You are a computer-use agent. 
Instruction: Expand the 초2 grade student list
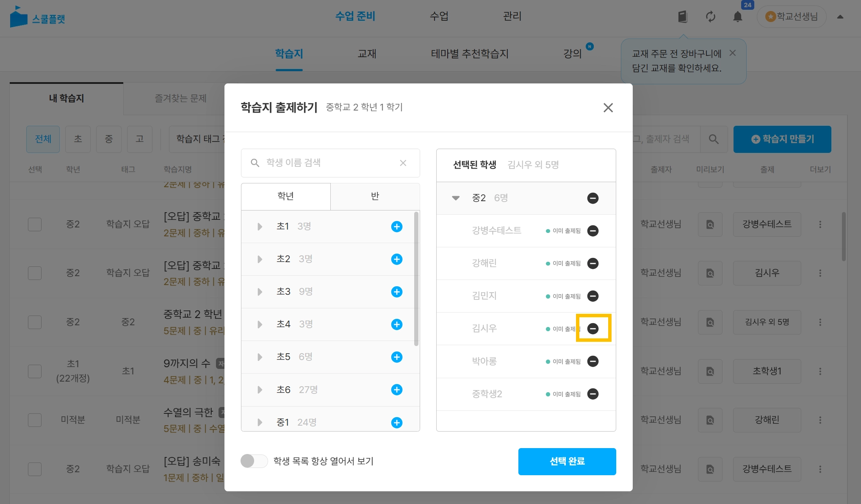point(260,259)
